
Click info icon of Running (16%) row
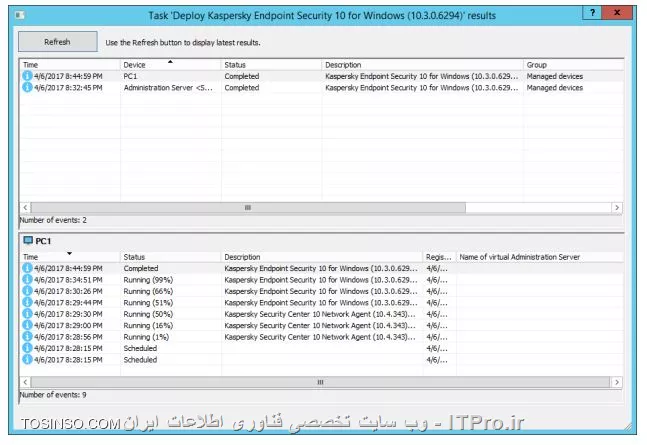pyautogui.click(x=27, y=325)
